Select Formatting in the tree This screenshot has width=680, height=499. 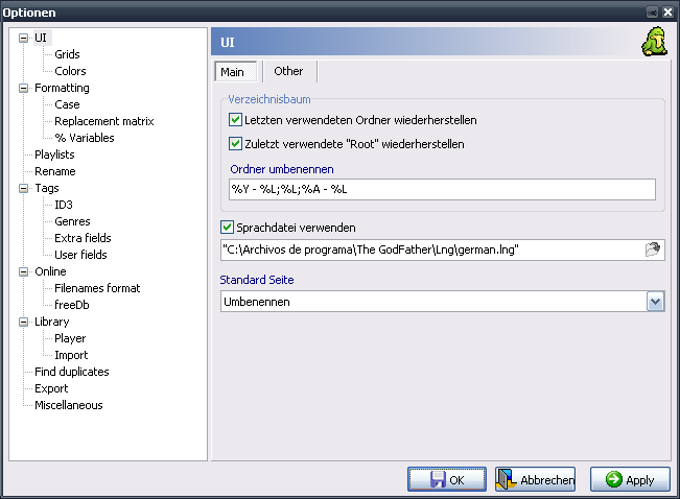(62, 88)
